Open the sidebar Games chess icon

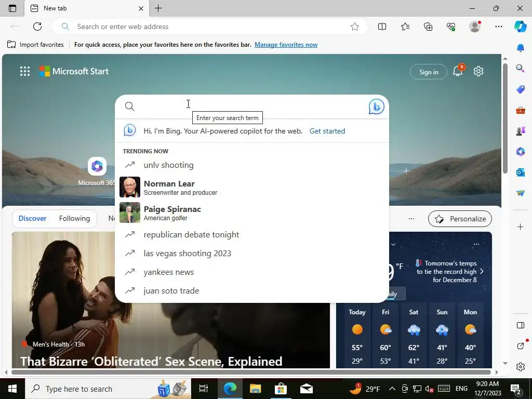tap(521, 130)
